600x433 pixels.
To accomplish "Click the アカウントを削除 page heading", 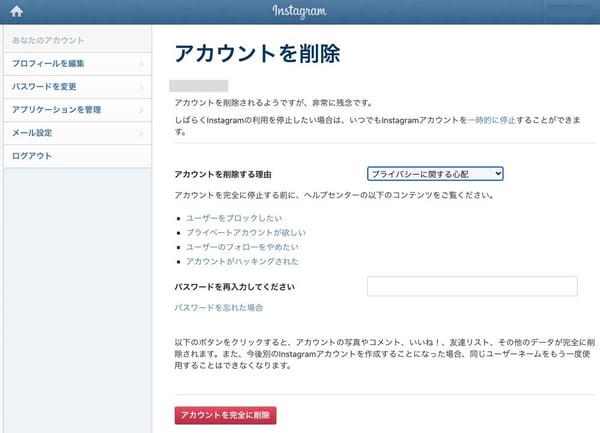I will (x=257, y=54).
